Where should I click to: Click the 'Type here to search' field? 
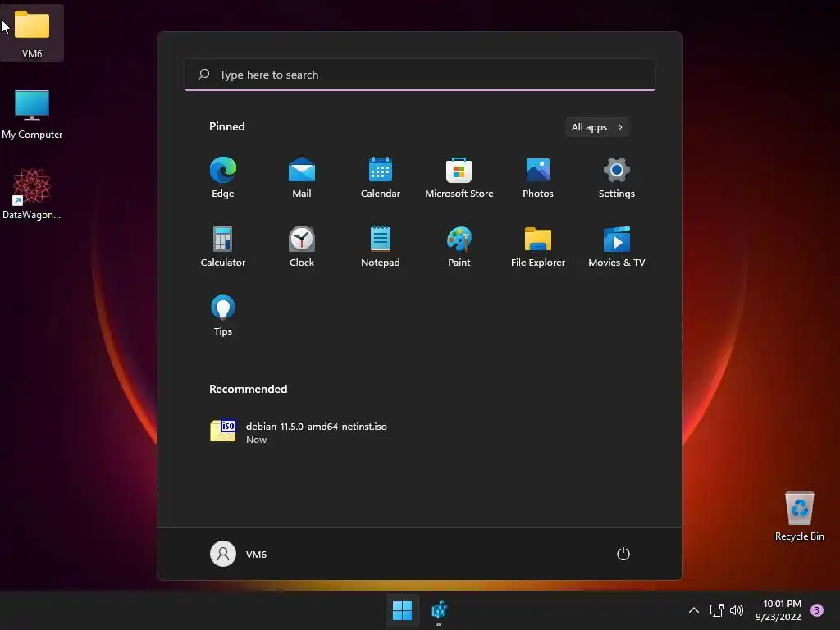pos(420,75)
